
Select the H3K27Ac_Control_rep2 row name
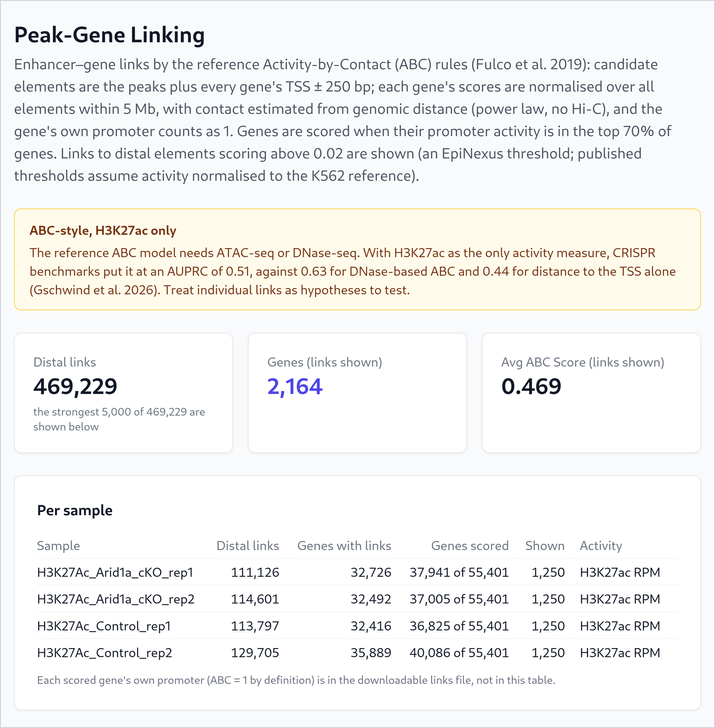(x=104, y=653)
